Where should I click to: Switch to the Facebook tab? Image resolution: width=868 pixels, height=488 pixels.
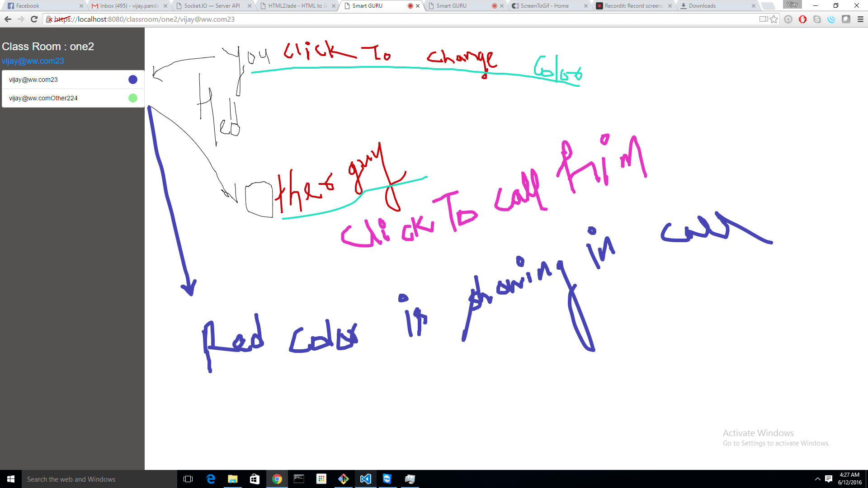tap(41, 6)
